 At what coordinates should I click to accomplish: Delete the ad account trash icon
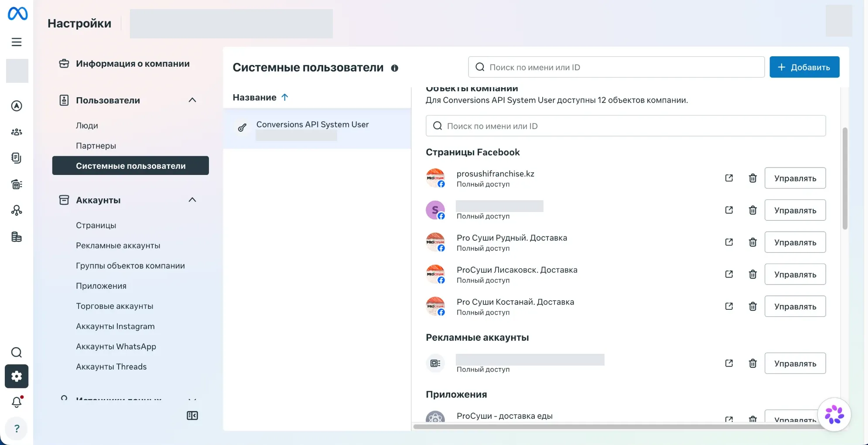point(753,363)
